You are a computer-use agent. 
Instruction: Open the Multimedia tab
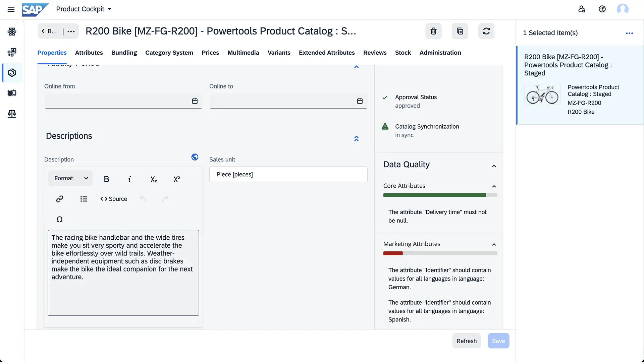[x=243, y=53]
